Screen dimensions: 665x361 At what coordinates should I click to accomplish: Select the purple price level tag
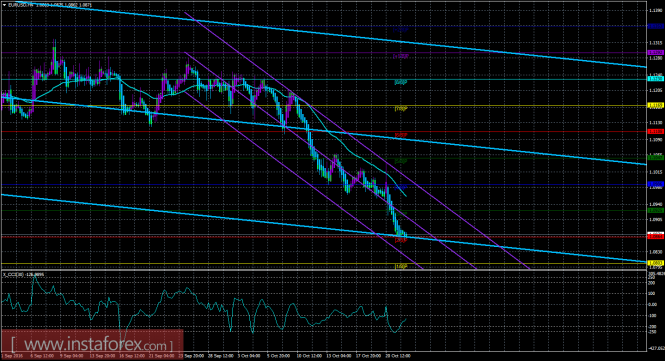tap(656, 53)
